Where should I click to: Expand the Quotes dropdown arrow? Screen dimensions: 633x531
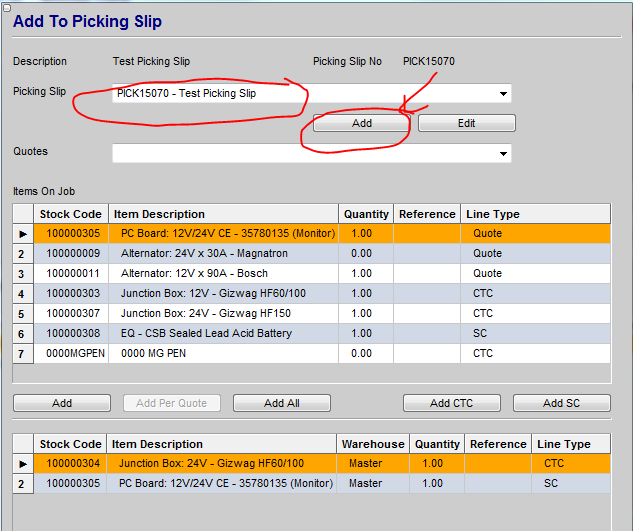click(x=502, y=154)
